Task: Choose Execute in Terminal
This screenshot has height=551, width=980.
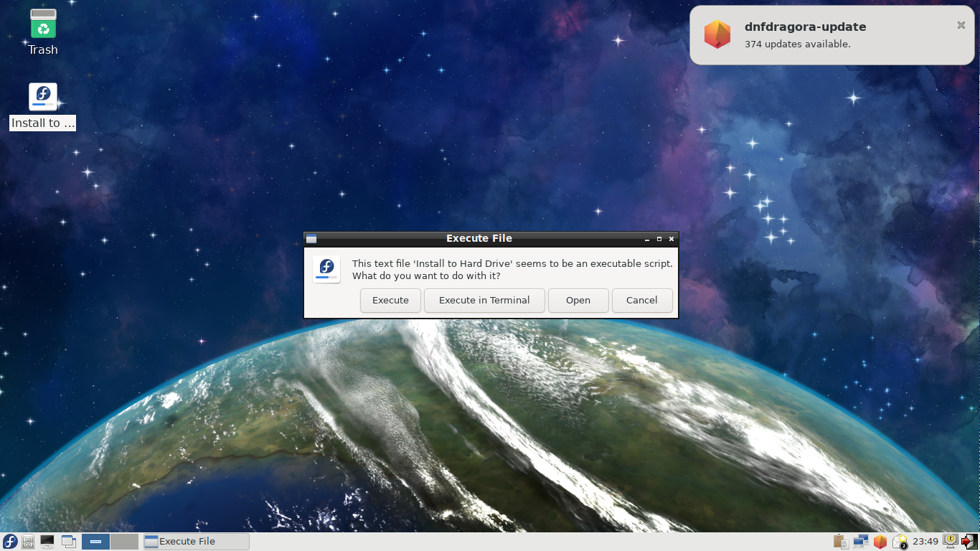Action: point(484,301)
